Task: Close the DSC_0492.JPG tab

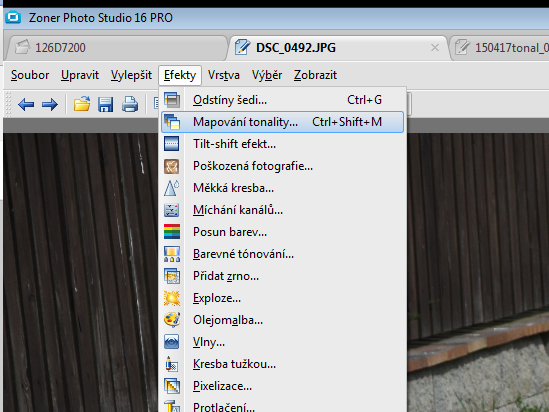Action: (x=435, y=48)
